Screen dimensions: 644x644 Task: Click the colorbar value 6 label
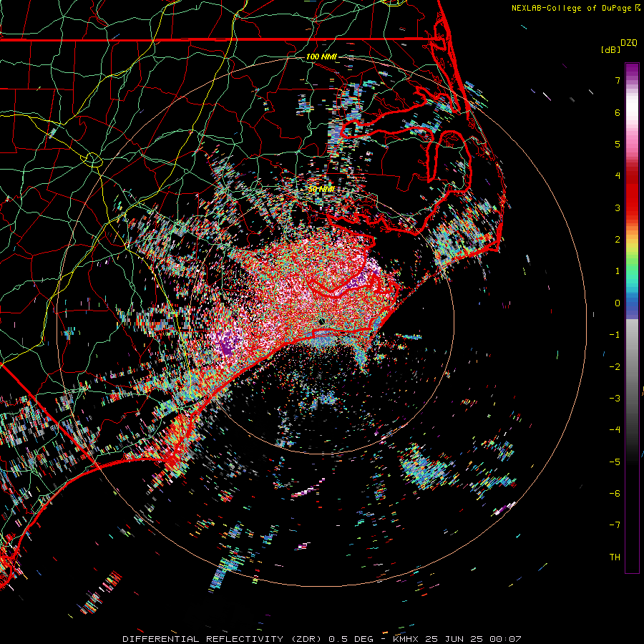[618, 112]
